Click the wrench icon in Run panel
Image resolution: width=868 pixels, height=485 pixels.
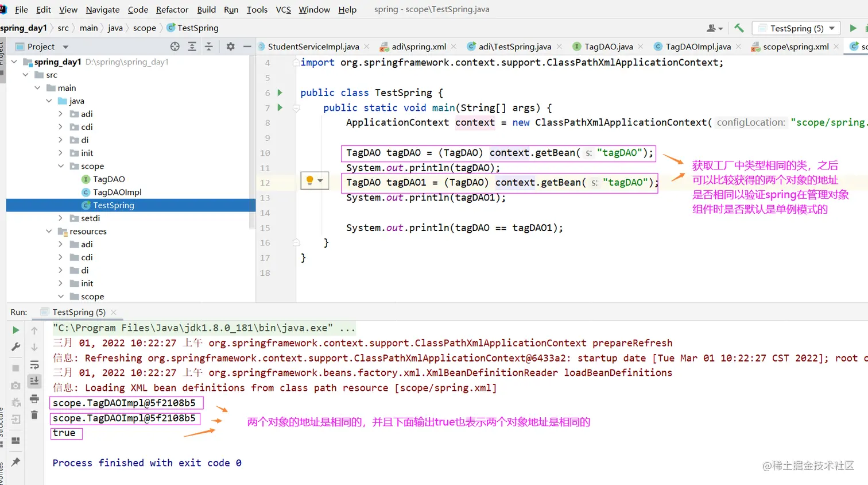click(x=16, y=347)
